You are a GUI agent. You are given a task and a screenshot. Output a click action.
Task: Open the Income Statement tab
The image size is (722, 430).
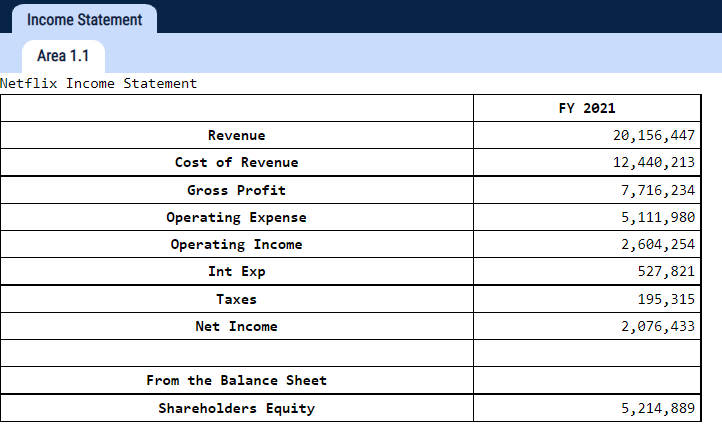pyautogui.click(x=84, y=20)
